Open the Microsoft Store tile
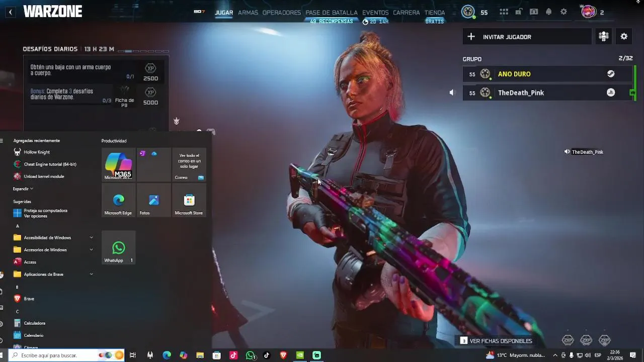The height and width of the screenshot is (362, 644). (x=189, y=200)
